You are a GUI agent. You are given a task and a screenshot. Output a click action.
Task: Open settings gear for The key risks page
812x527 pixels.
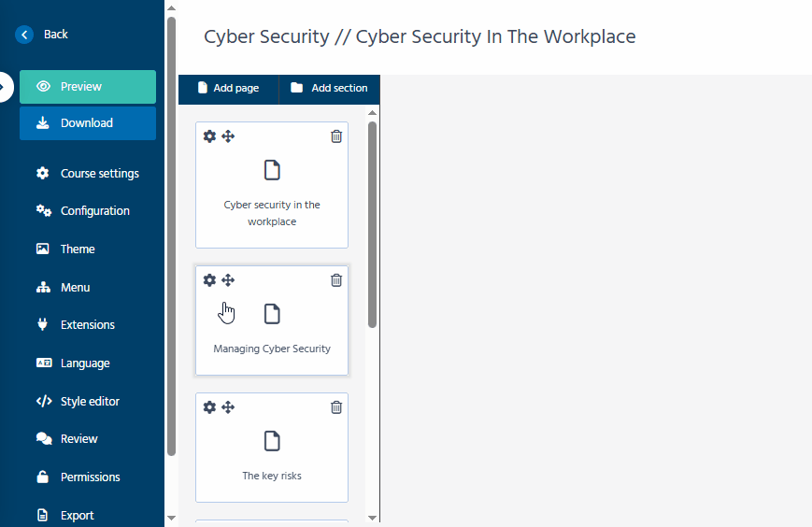tap(209, 407)
